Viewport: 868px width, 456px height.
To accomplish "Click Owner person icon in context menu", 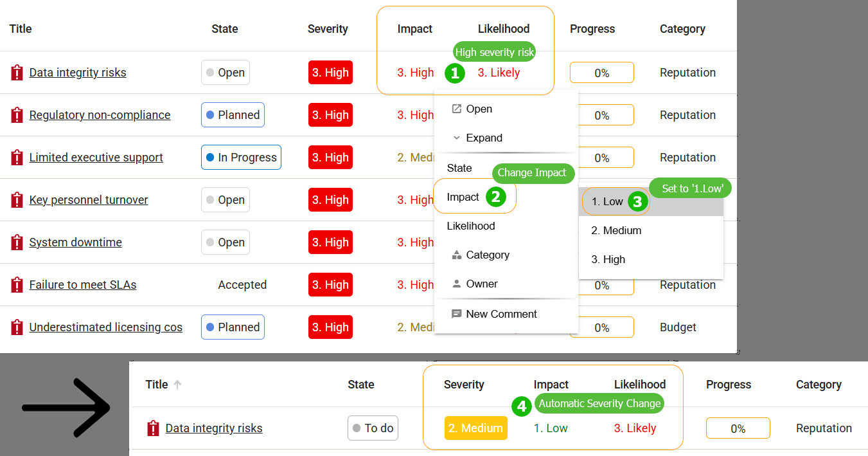I will pyautogui.click(x=457, y=284).
